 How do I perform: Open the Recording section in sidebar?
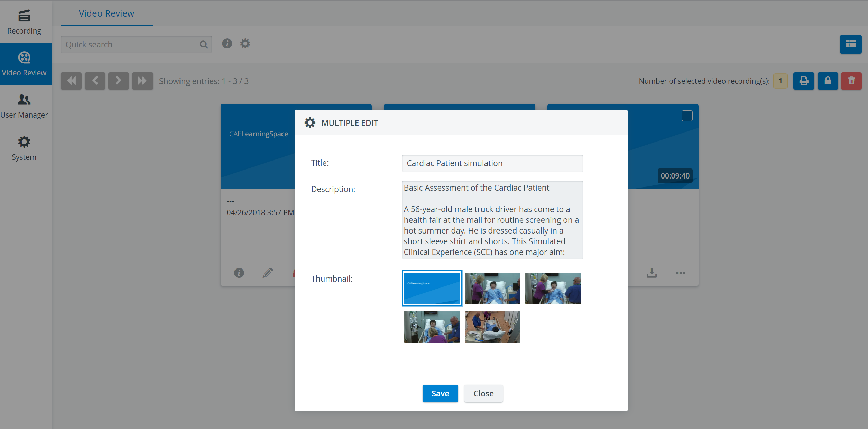(24, 22)
